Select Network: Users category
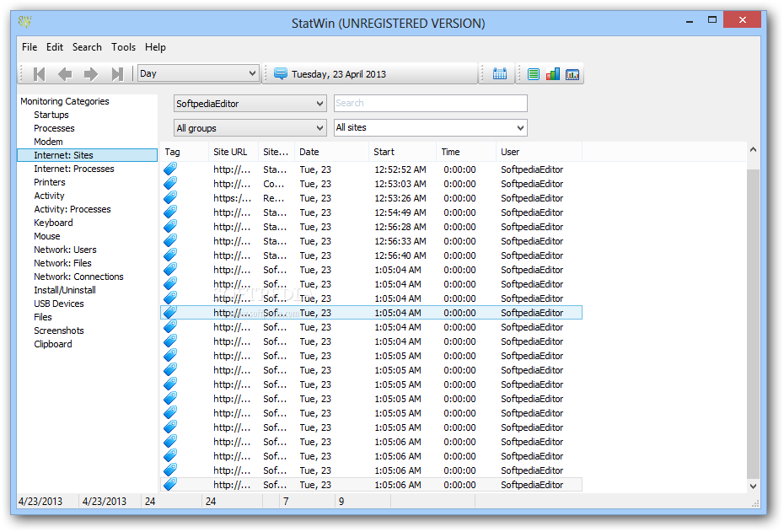This screenshot has height=532, width=784. tap(65, 250)
